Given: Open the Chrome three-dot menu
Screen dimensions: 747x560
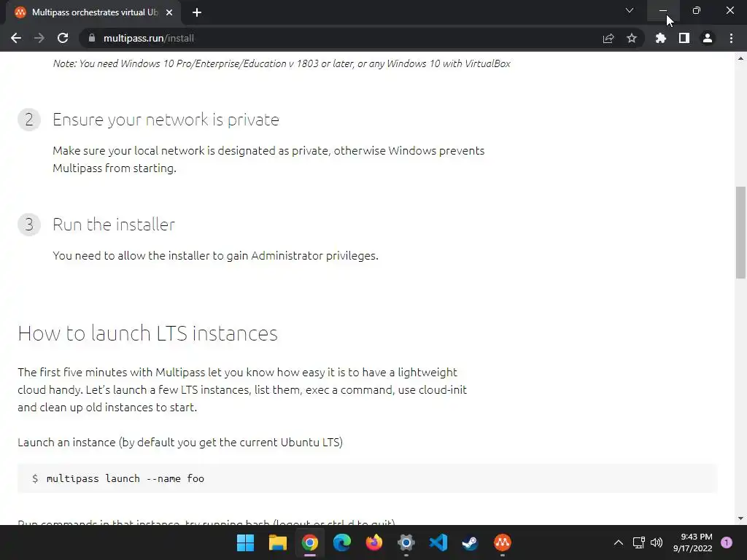Looking at the screenshot, I should 731,38.
